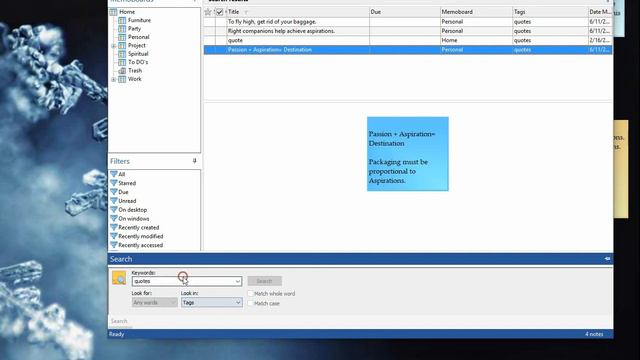640x360 pixels.
Task: Open the 'Look for' dropdown
Action: tap(154, 302)
